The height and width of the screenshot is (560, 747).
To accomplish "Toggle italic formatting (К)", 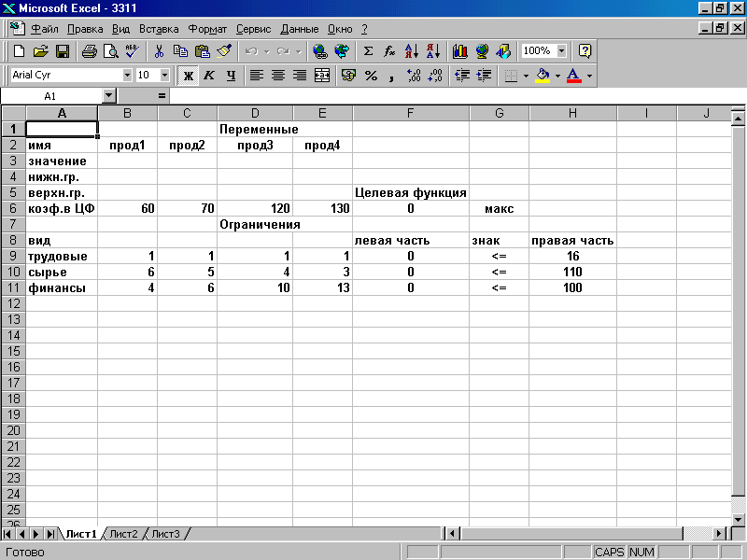I will 209,76.
